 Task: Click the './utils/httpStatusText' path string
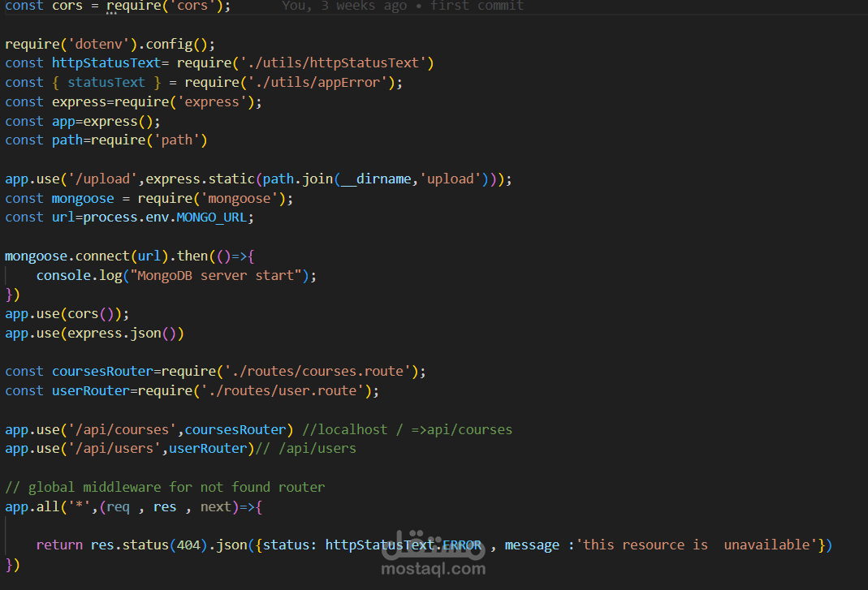333,63
